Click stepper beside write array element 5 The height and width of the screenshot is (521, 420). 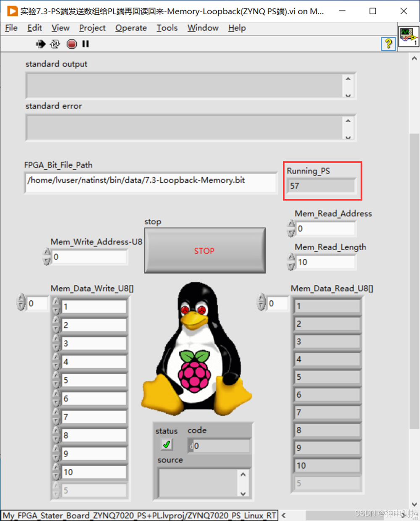point(56,380)
